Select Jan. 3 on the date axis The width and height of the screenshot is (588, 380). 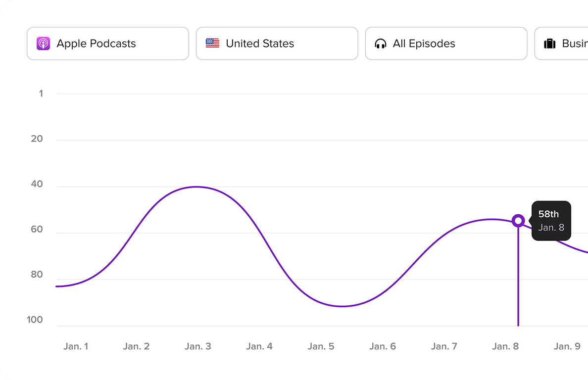[x=198, y=346]
